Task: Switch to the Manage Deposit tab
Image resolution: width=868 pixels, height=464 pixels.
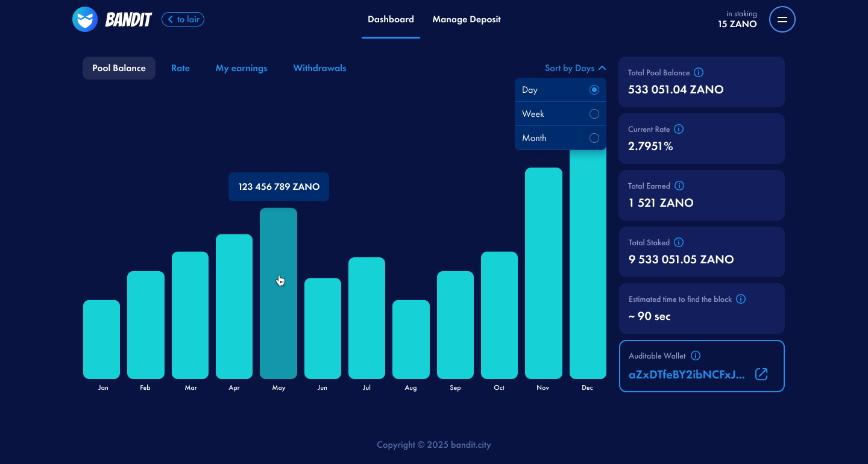Action: (466, 19)
